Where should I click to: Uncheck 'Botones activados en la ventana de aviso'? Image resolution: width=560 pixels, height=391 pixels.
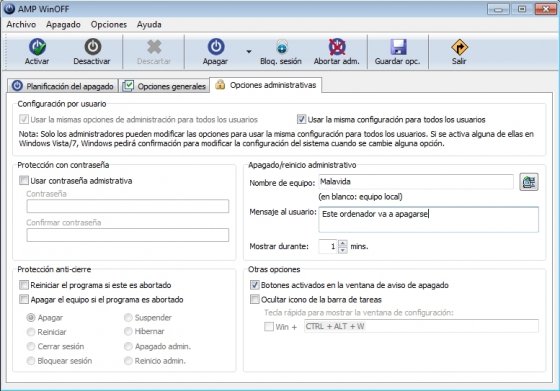255,285
